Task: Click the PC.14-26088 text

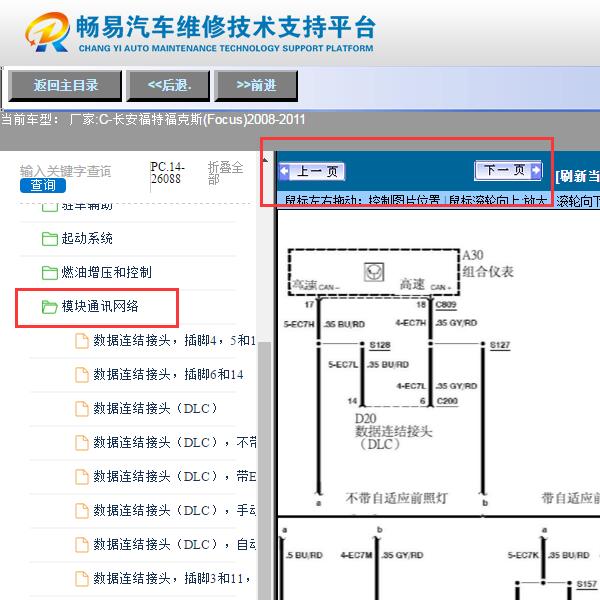Action: pos(167,173)
